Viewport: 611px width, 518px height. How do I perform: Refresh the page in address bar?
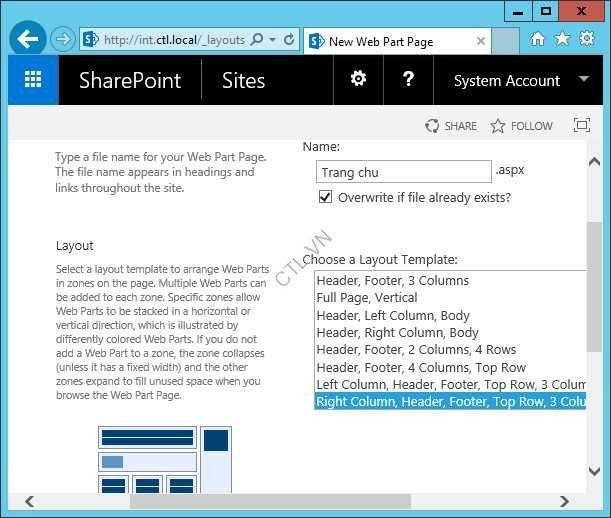[289, 40]
